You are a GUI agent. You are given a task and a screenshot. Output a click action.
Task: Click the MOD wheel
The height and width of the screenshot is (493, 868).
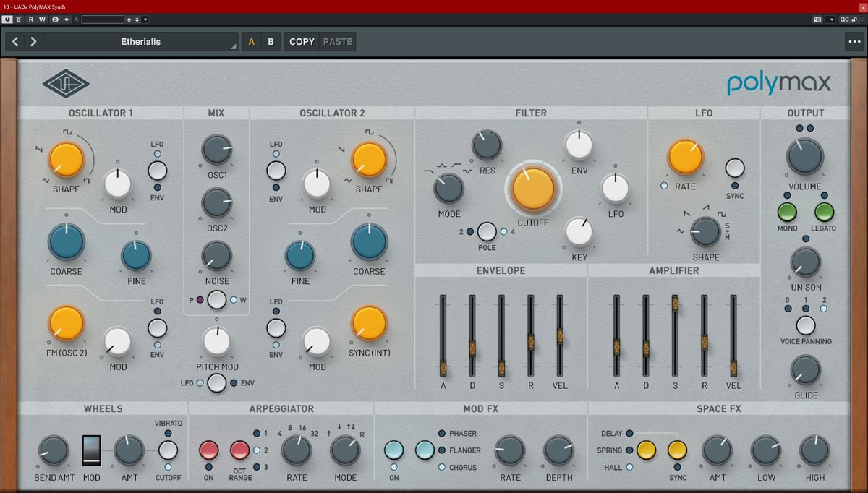pyautogui.click(x=91, y=450)
